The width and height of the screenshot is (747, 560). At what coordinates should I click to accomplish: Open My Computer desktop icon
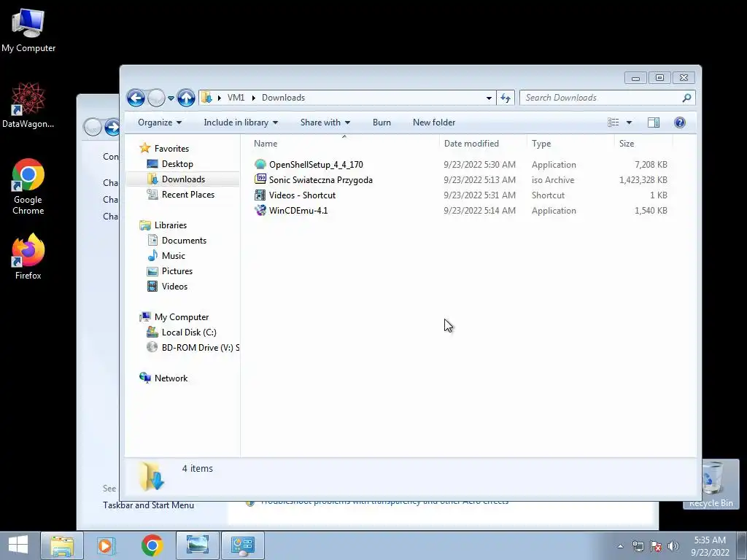[28, 31]
